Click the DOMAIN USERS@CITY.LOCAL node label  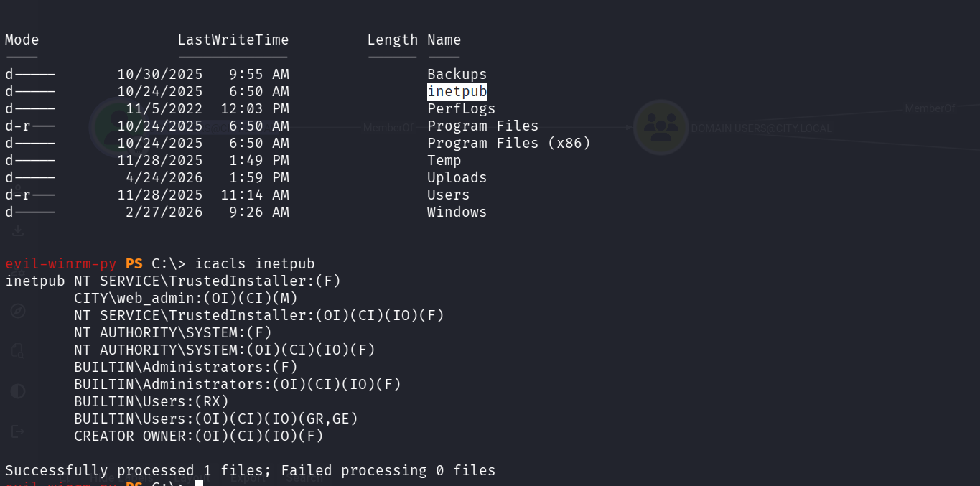762,128
